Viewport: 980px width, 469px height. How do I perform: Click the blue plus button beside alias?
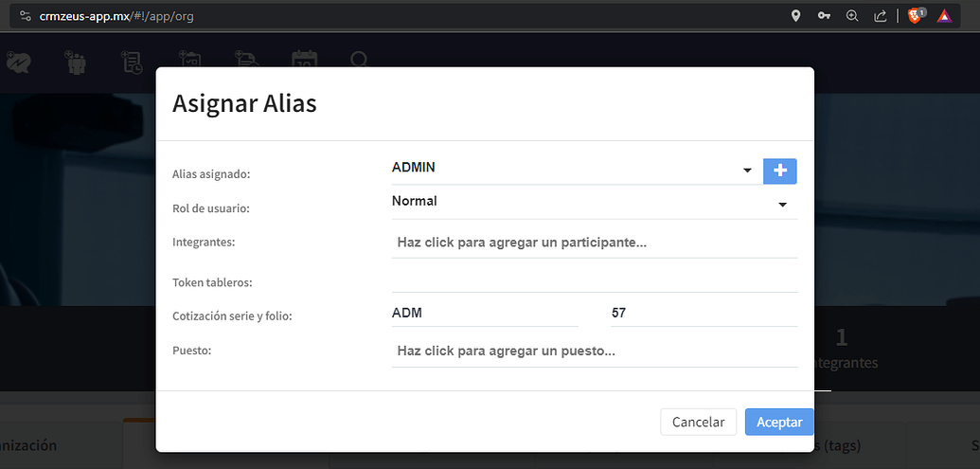click(780, 171)
